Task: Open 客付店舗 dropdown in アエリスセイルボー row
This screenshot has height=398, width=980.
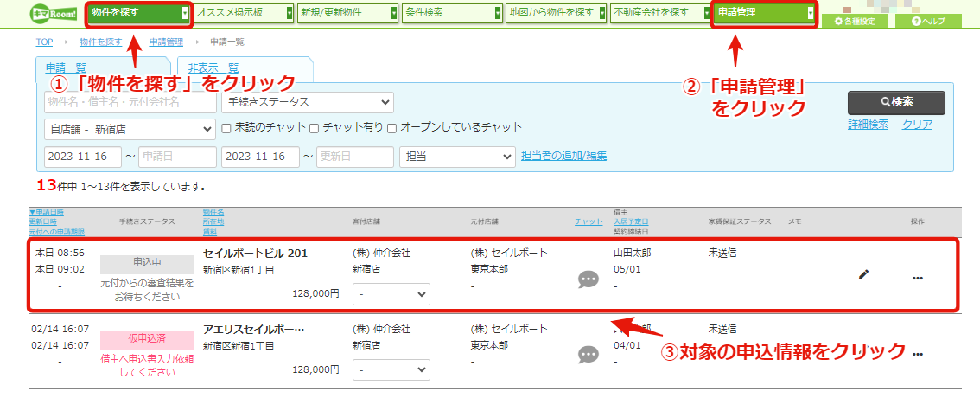Action: pos(391,369)
